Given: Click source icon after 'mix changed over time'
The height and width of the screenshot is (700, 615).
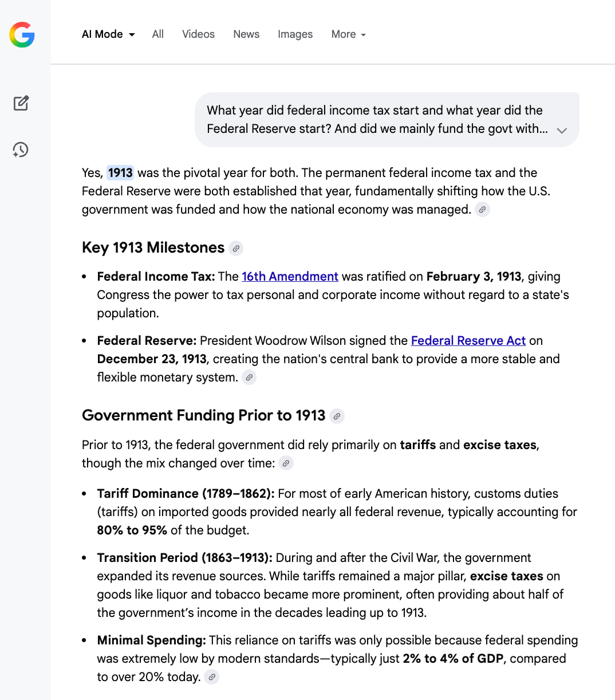Looking at the screenshot, I should (x=286, y=463).
